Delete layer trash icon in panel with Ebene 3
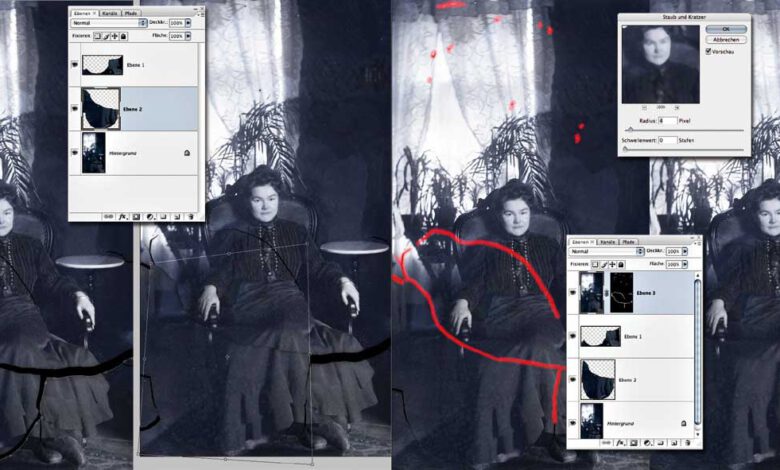The width and height of the screenshot is (780, 470). point(688,443)
